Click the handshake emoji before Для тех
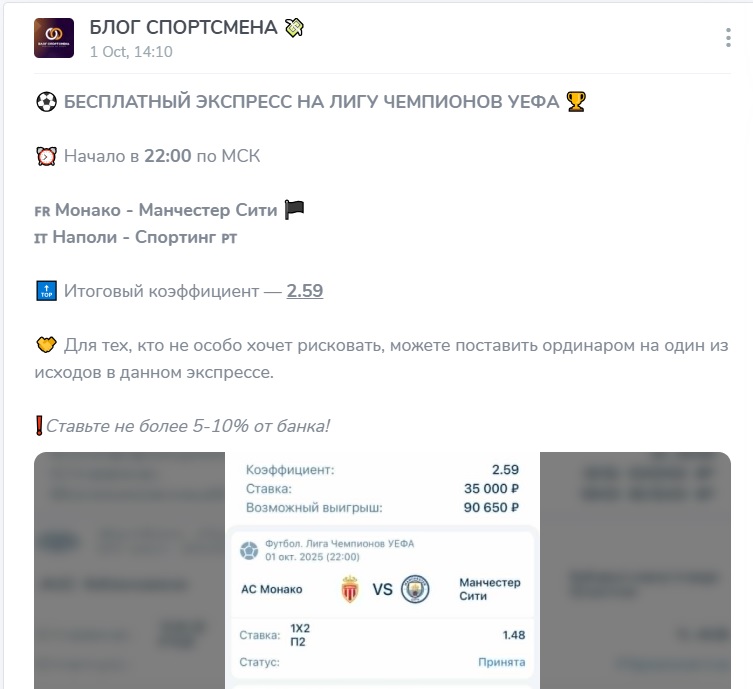The width and height of the screenshot is (753, 689). click(47, 345)
